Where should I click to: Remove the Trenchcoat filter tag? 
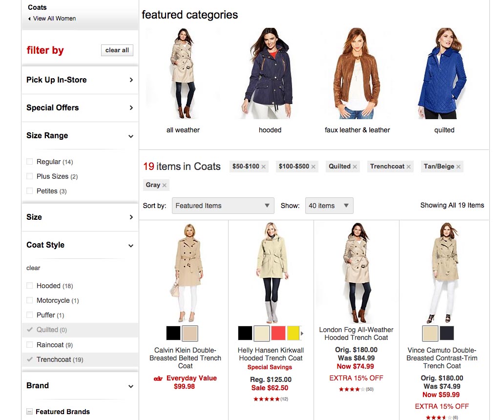[409, 167]
